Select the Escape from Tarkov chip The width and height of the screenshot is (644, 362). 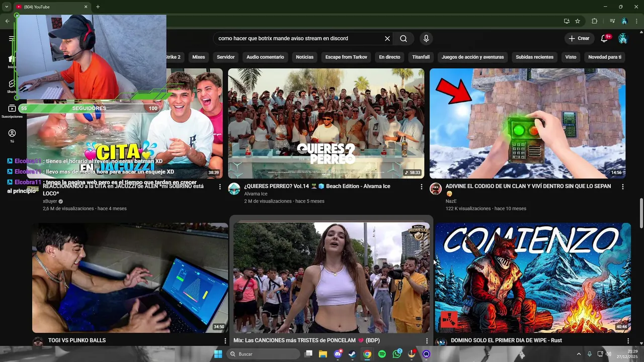point(346,57)
